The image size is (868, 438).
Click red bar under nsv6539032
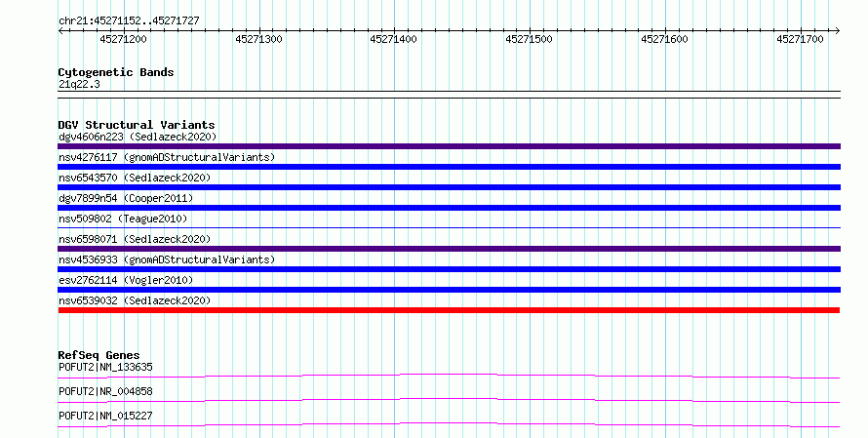click(449, 310)
